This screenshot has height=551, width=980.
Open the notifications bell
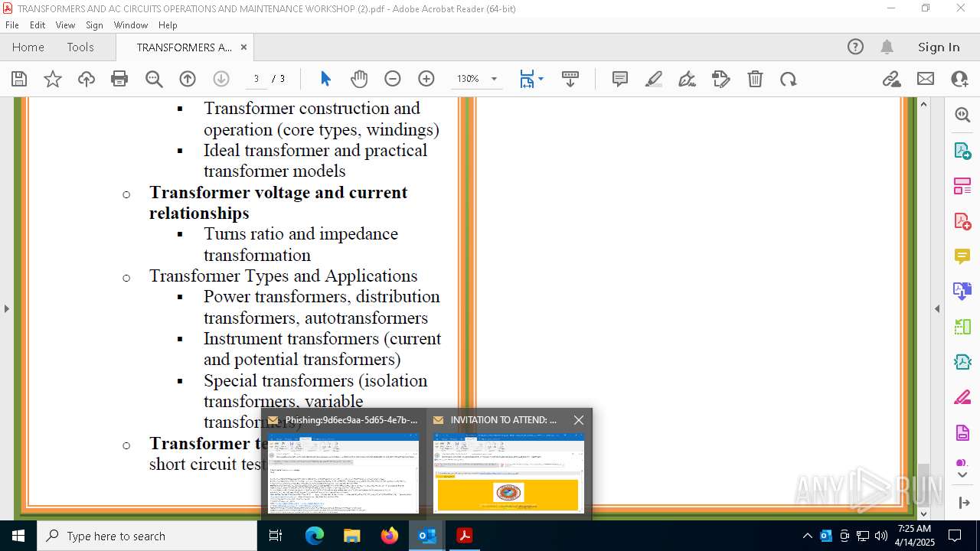(887, 47)
